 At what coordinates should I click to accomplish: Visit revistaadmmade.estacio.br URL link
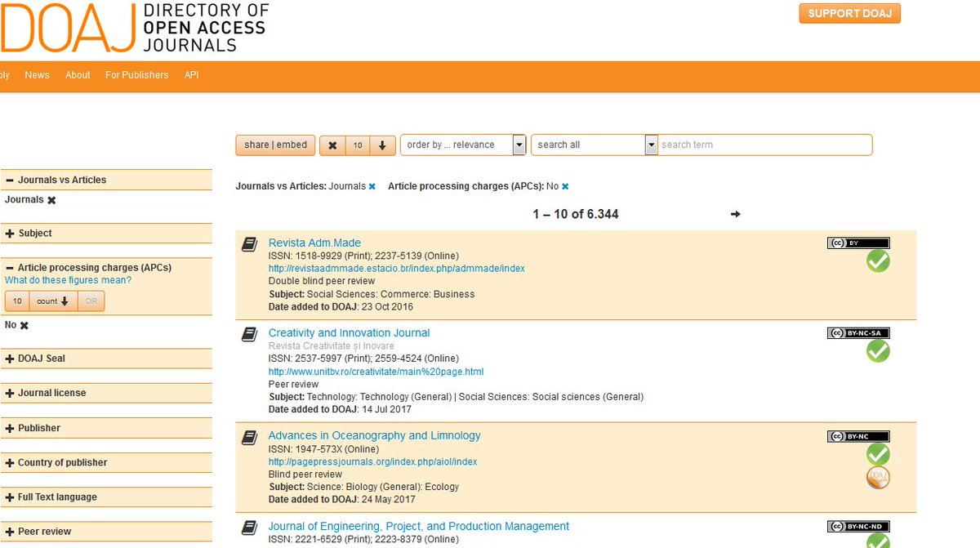tap(397, 268)
